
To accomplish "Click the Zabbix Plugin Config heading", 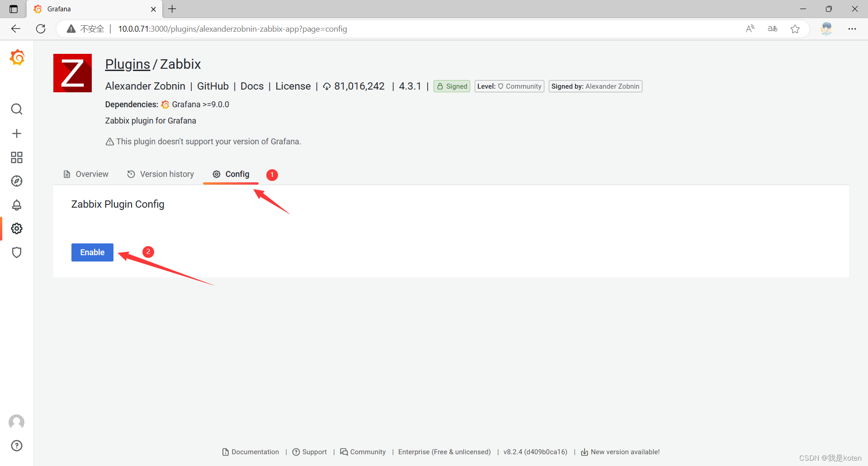I will tap(118, 204).
